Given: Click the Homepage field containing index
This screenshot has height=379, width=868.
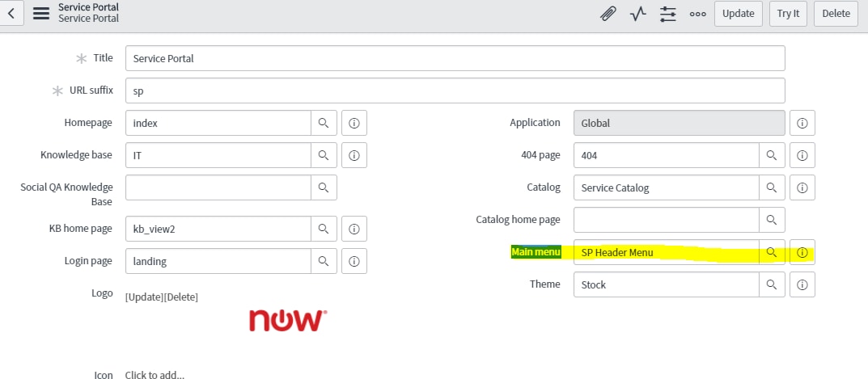Looking at the screenshot, I should (218, 123).
